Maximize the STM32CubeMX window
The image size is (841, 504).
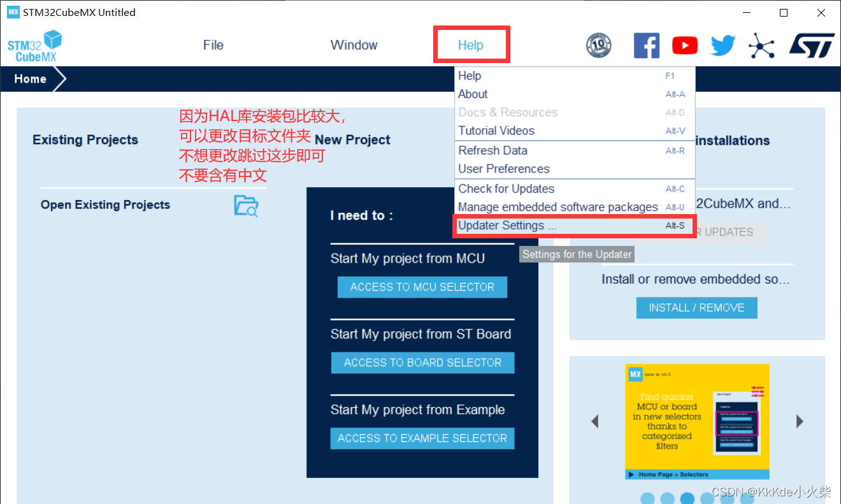tap(784, 13)
